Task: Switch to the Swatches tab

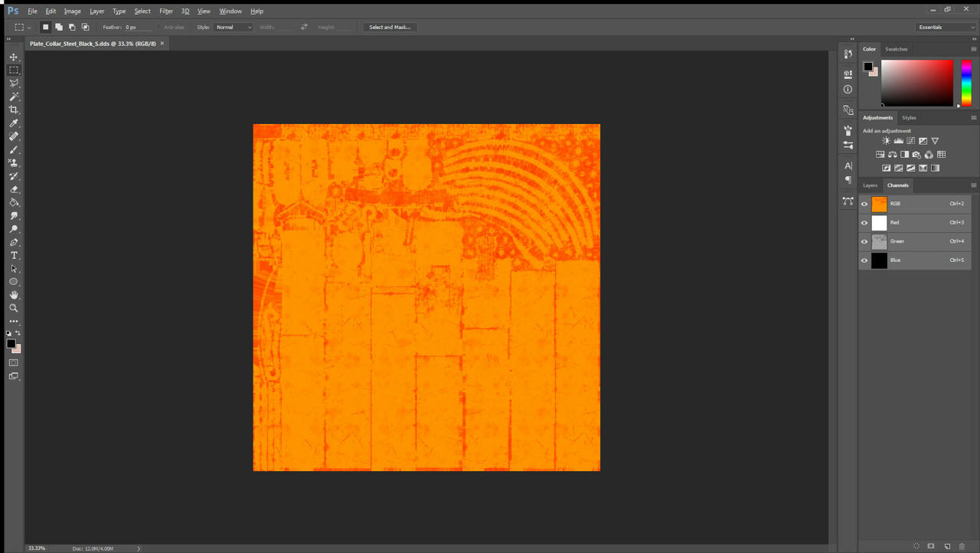Action: coord(896,49)
